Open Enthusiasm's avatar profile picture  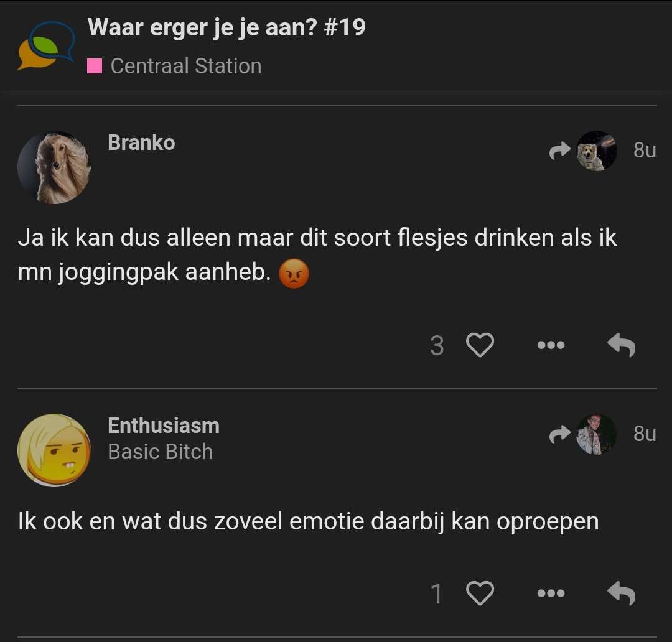(x=54, y=450)
